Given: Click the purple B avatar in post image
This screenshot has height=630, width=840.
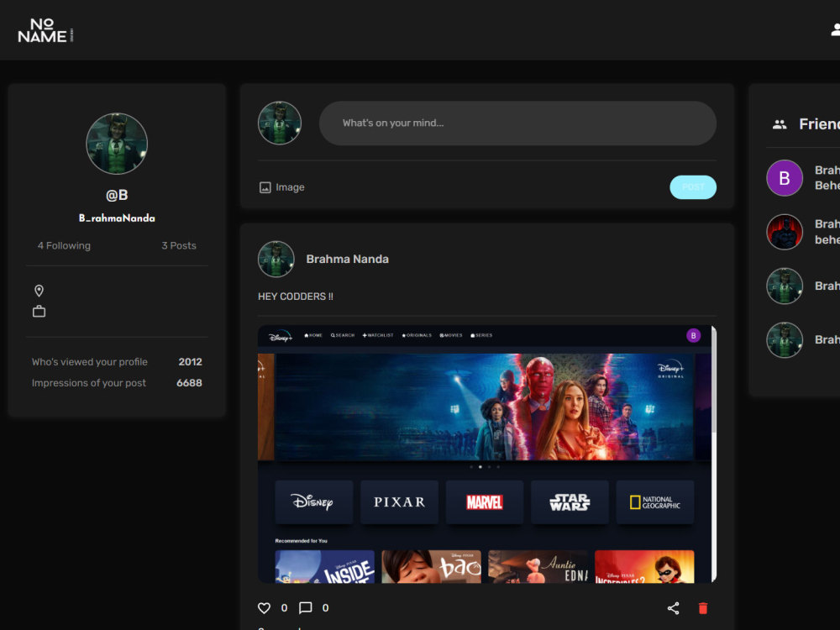Looking at the screenshot, I should tap(693, 335).
